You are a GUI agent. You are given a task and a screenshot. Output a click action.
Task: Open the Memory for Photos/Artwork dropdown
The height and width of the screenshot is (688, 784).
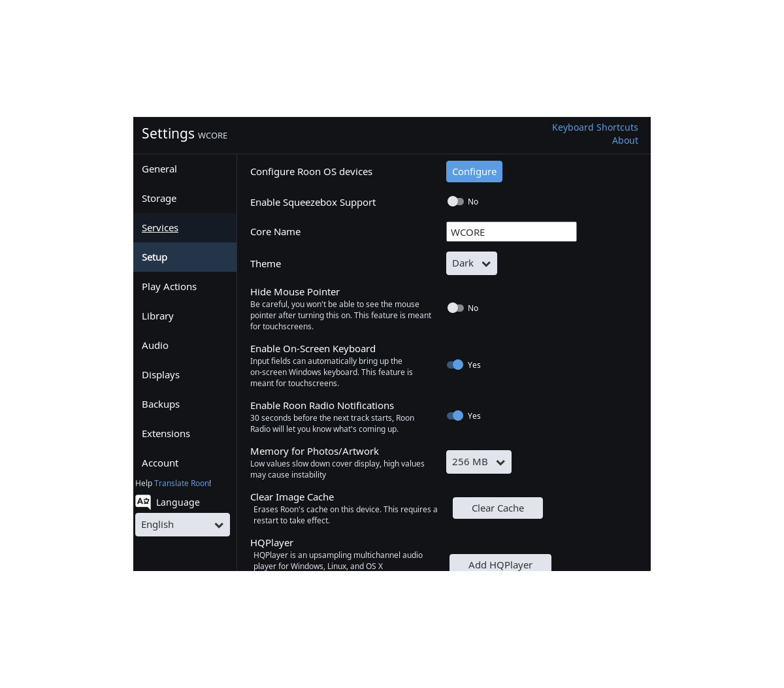(479, 462)
